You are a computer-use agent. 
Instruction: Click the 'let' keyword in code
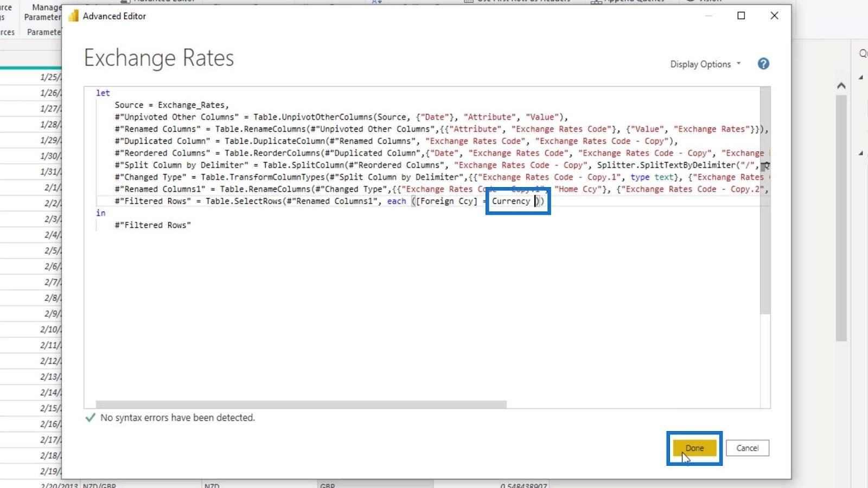[103, 93]
